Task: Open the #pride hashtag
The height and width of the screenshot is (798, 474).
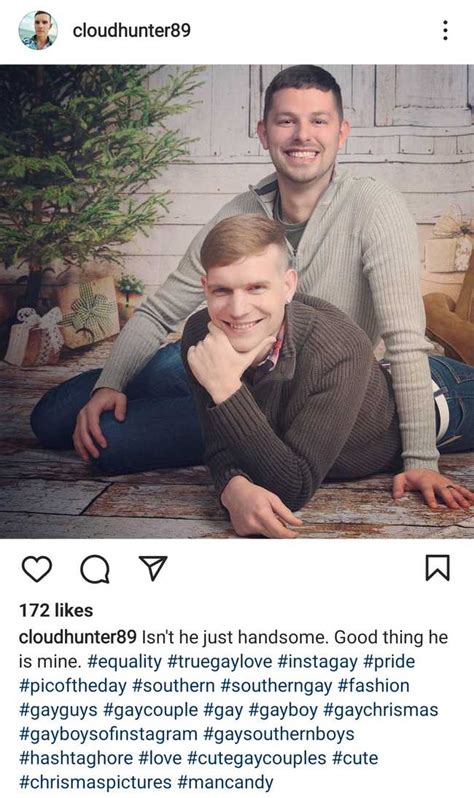Action: tap(389, 662)
